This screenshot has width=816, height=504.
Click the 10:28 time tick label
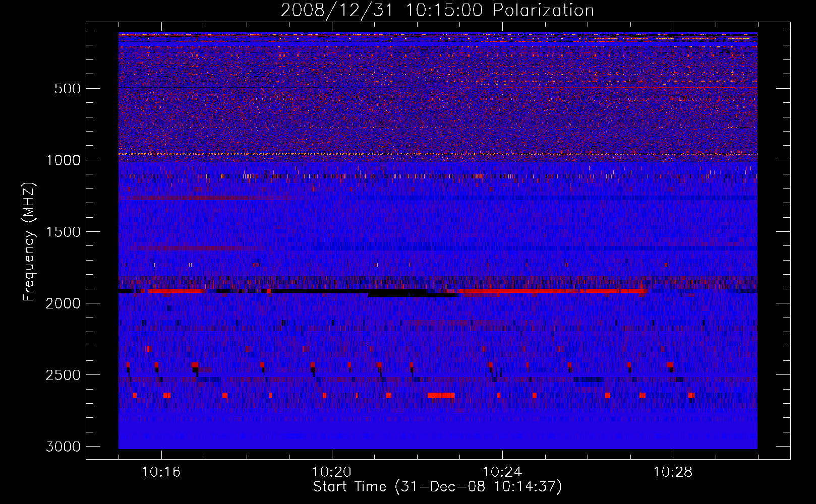point(673,472)
